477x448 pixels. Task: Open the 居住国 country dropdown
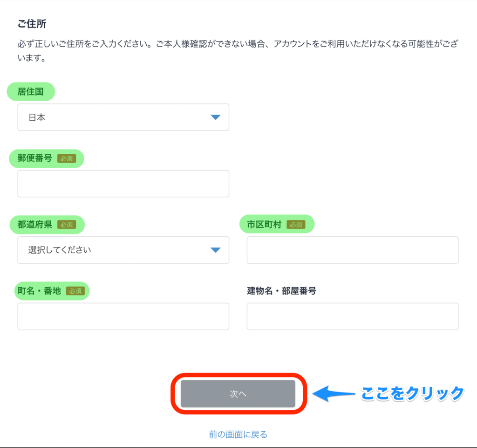123,117
